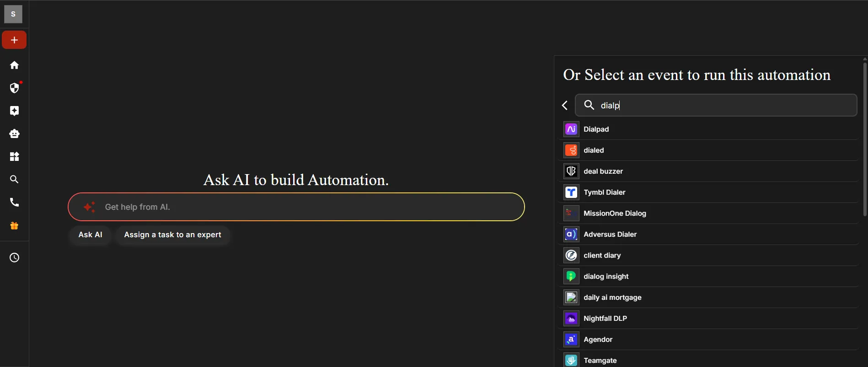Click the Ask AI button
Viewport: 868px width, 367px height.
90,235
